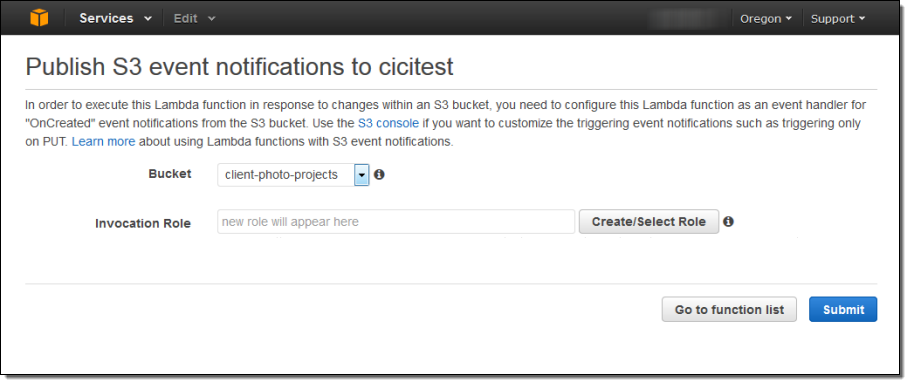910x385 pixels.
Task: Click Go to function list button
Action: pos(729,310)
